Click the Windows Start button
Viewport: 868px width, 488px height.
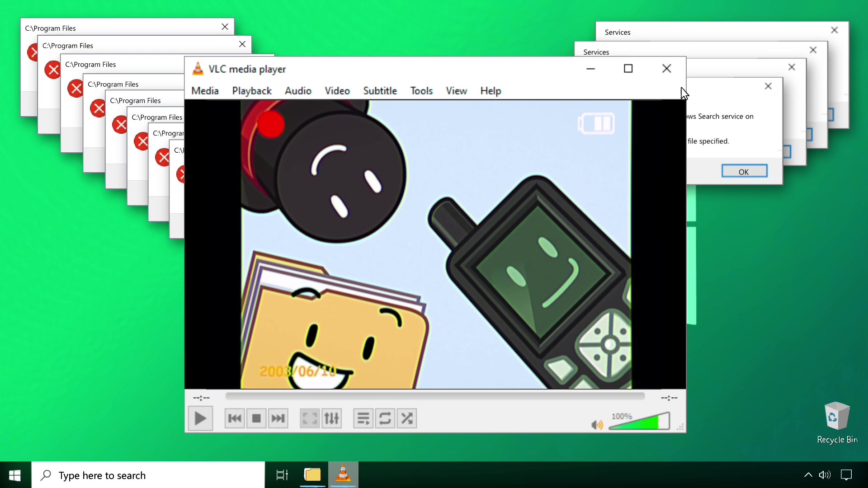(x=15, y=475)
